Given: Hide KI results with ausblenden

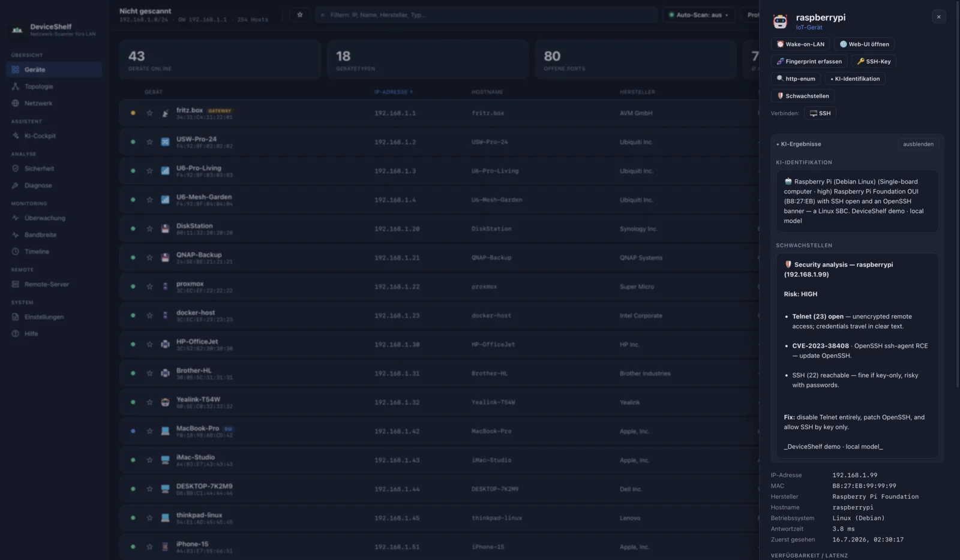Looking at the screenshot, I should (918, 144).
